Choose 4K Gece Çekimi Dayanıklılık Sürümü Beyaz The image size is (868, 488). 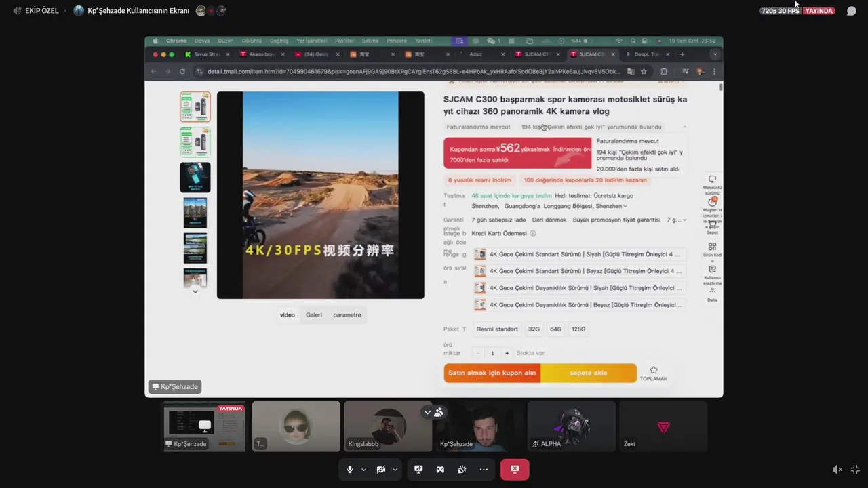pyautogui.click(x=578, y=305)
